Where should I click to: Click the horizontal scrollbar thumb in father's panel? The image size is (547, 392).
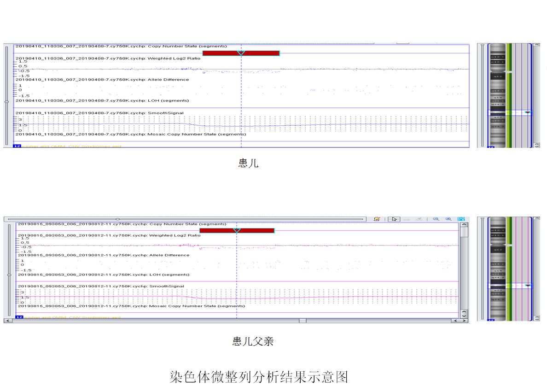(302, 321)
